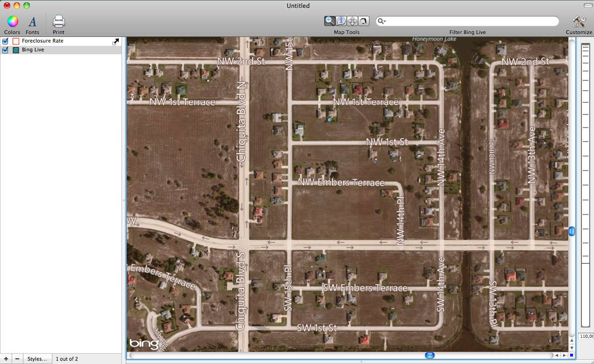
Task: Select the zoom magnifier map tool
Action: click(330, 21)
